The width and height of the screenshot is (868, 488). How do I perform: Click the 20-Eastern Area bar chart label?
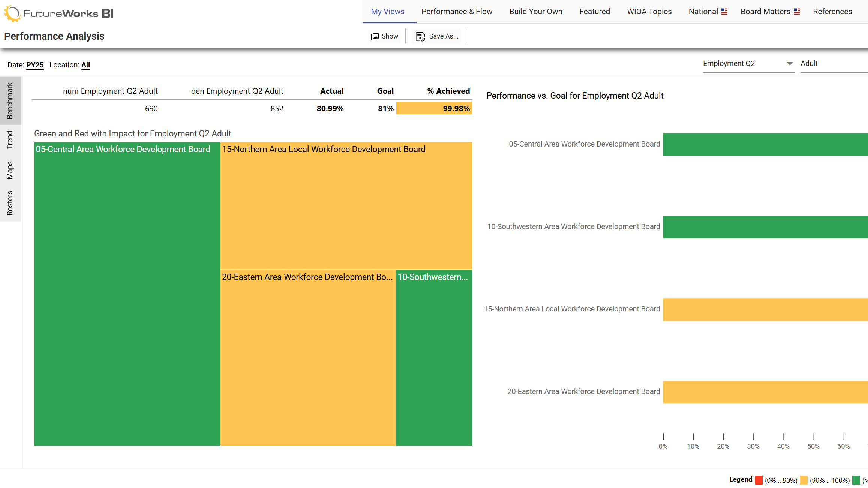click(583, 391)
